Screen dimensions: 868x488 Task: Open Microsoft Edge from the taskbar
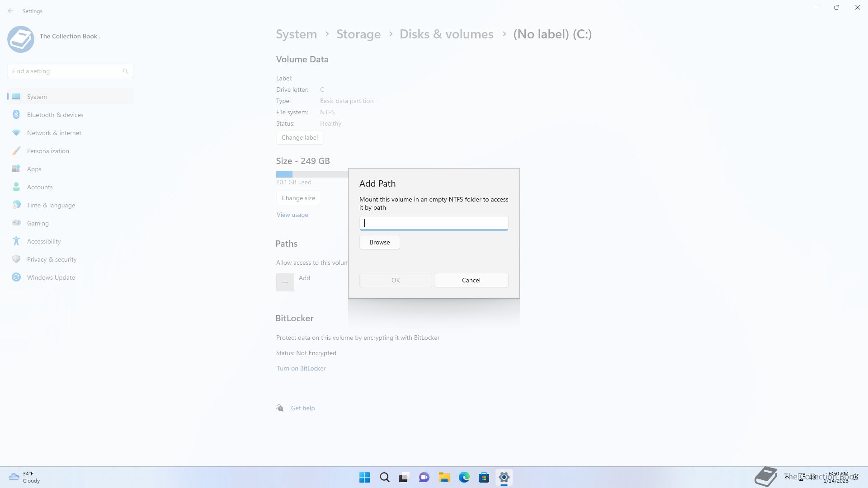pos(464,477)
